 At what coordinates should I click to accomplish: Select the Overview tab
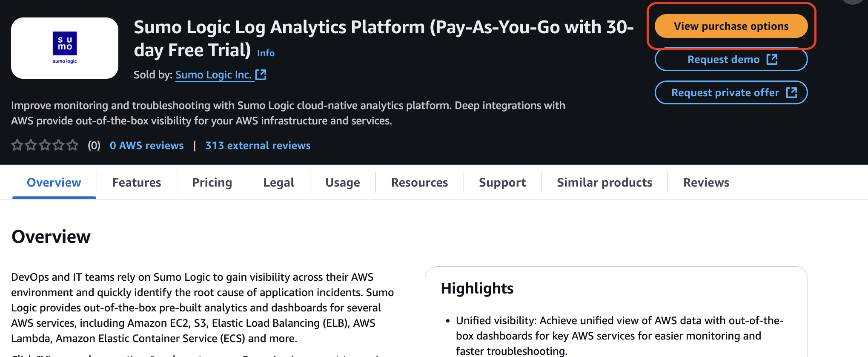click(54, 182)
